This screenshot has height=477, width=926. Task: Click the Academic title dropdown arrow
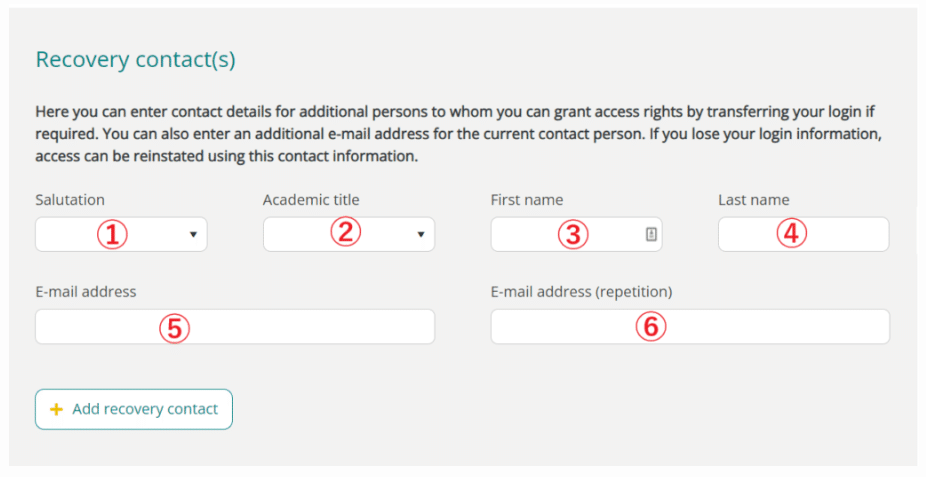coord(421,234)
